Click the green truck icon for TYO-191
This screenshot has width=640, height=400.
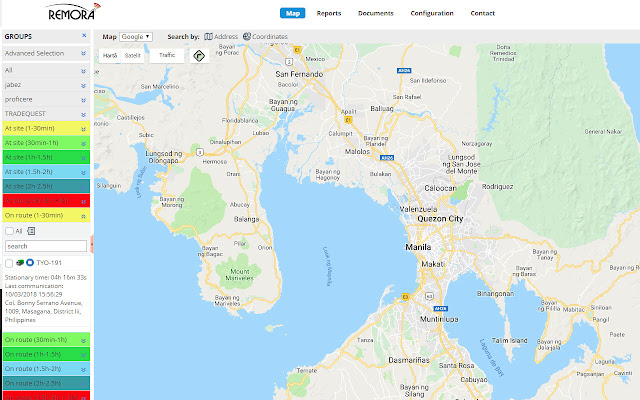pos(20,263)
